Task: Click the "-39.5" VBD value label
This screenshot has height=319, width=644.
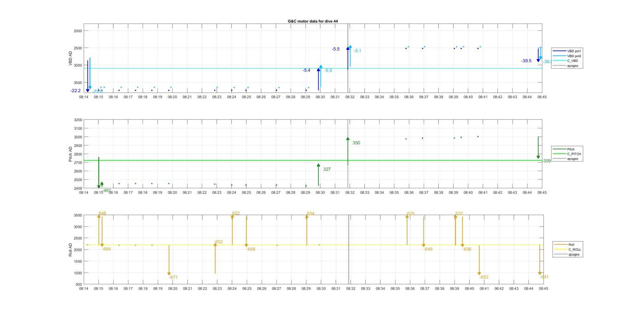Action: click(x=526, y=61)
